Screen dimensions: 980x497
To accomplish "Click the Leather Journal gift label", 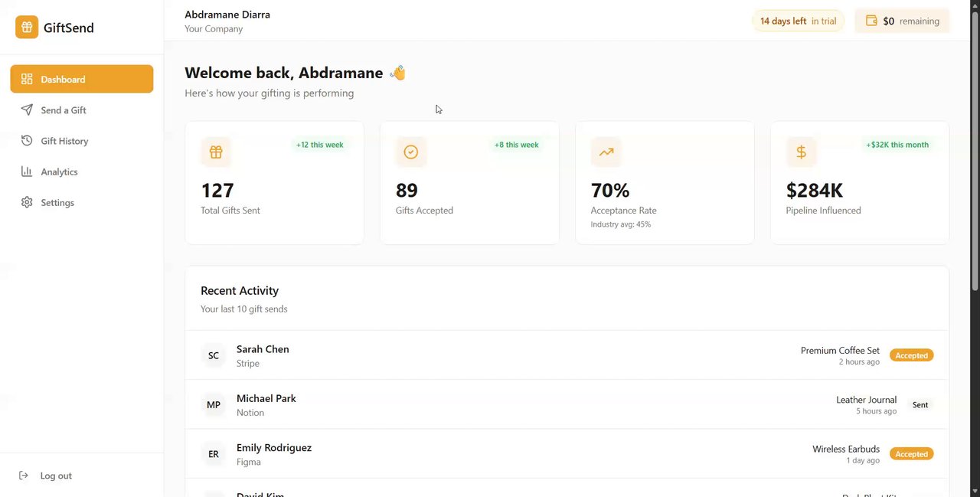I will tap(866, 400).
